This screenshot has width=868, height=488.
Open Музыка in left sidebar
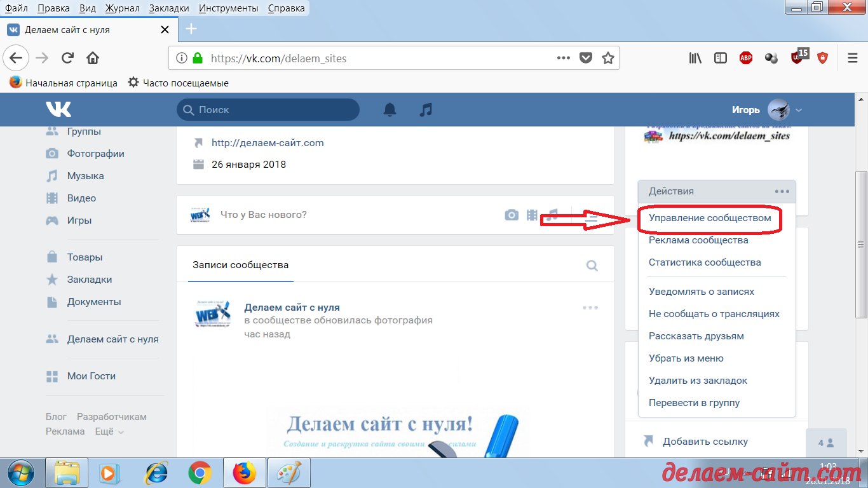[85, 176]
